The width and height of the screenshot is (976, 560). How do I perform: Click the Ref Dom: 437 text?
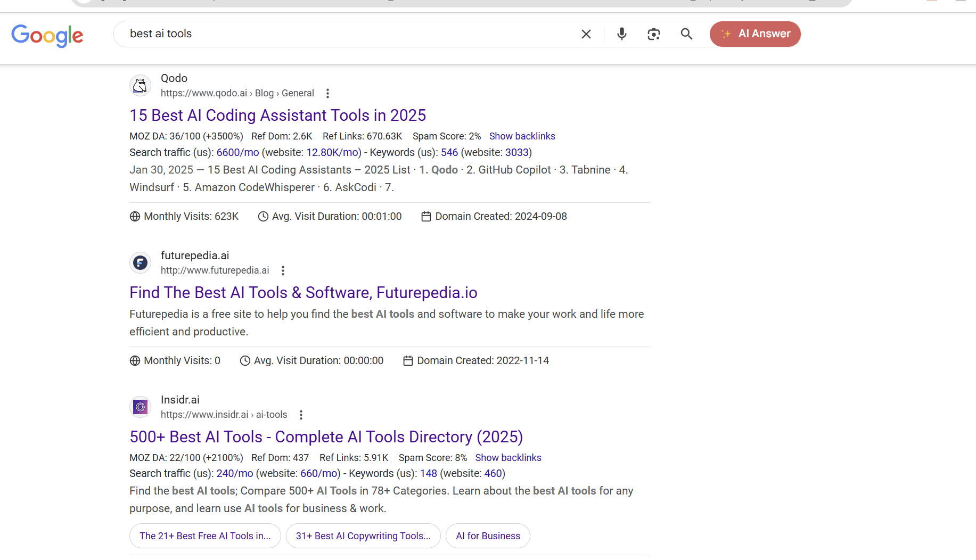tap(280, 458)
